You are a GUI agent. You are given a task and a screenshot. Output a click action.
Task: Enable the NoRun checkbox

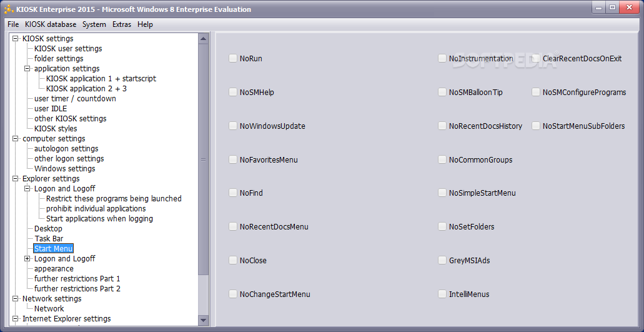pyautogui.click(x=233, y=58)
